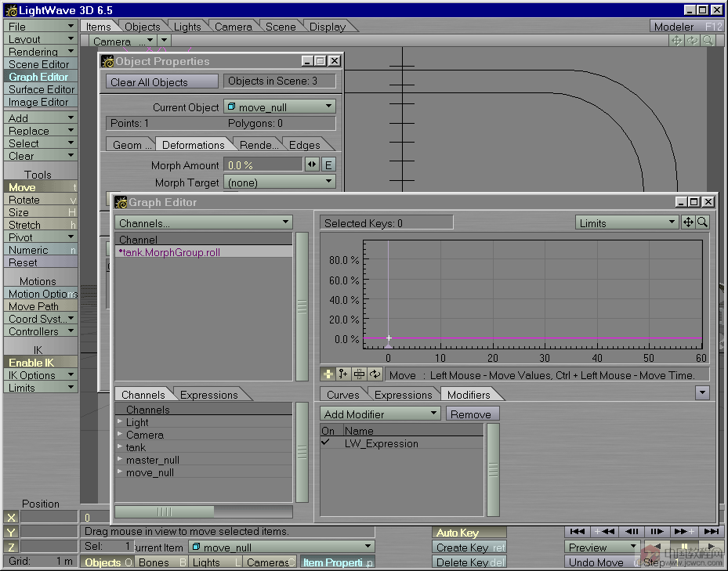The height and width of the screenshot is (571, 728).
Task: Switch to Bones edit mode
Action: pos(161,562)
